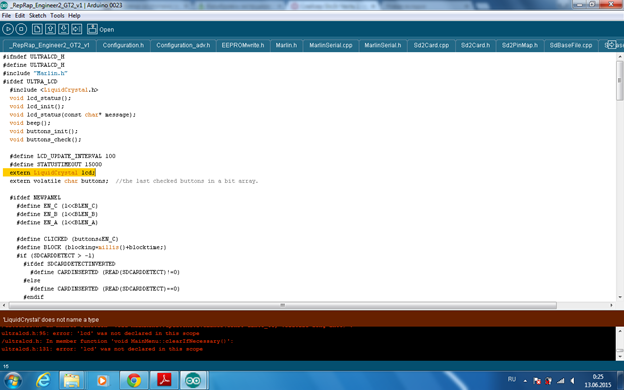Show hidden tray icons arrow
This screenshot has width=624, height=390.
[x=525, y=381]
